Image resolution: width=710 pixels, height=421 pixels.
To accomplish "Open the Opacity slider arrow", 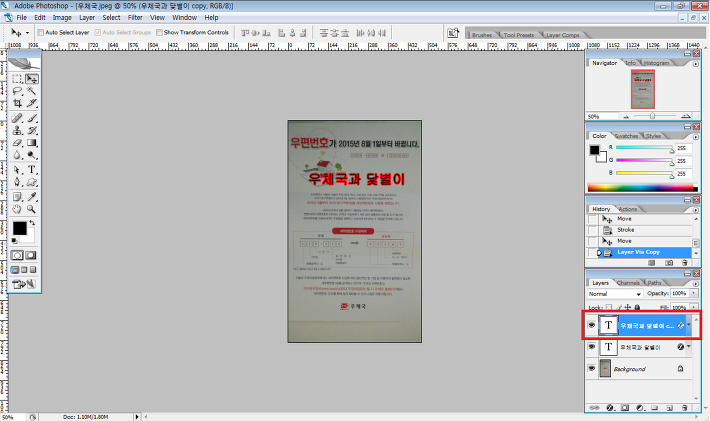I will click(x=694, y=293).
